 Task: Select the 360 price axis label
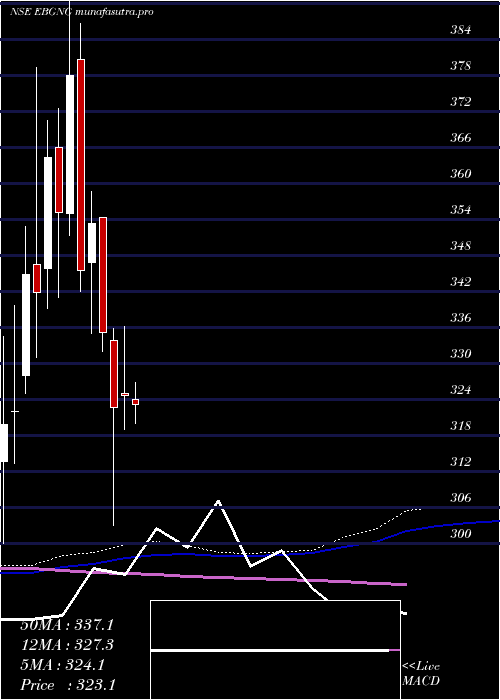point(460,173)
